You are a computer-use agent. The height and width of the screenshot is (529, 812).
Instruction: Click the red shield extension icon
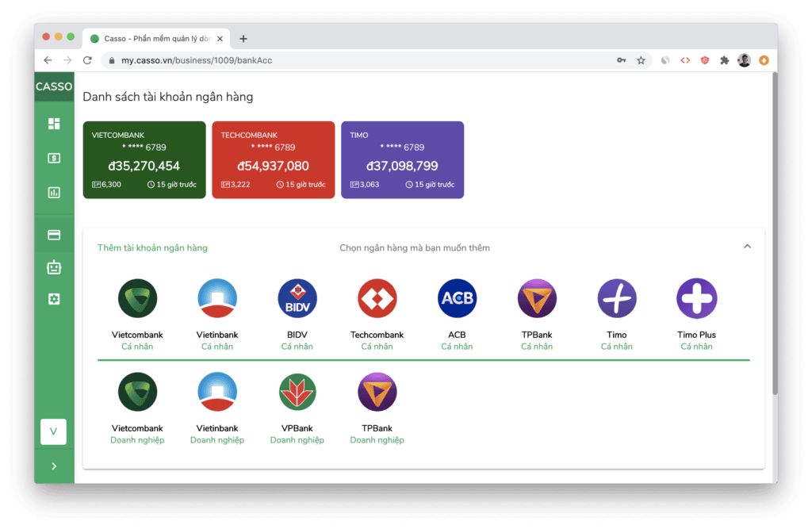tap(705, 60)
